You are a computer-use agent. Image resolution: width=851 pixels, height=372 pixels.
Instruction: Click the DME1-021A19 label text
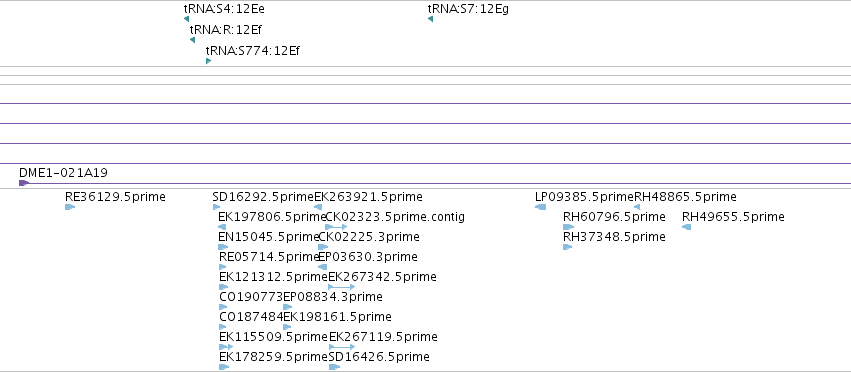63,173
